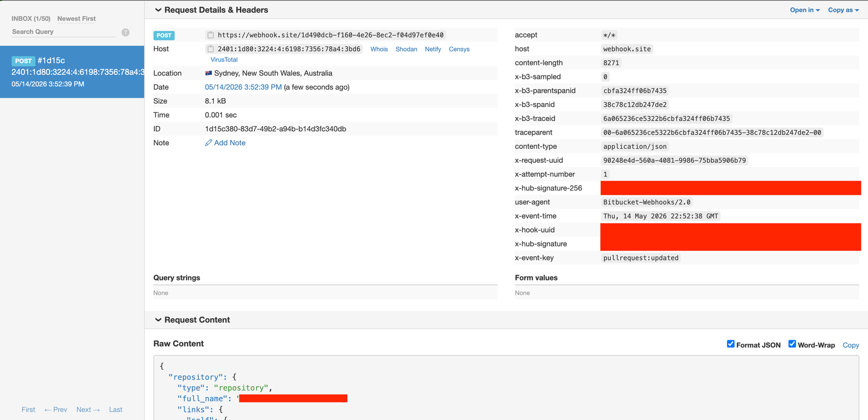Image resolution: width=868 pixels, height=420 pixels.
Task: Select the x-b3-spanid value 38c78c12db247de2
Action: click(635, 105)
